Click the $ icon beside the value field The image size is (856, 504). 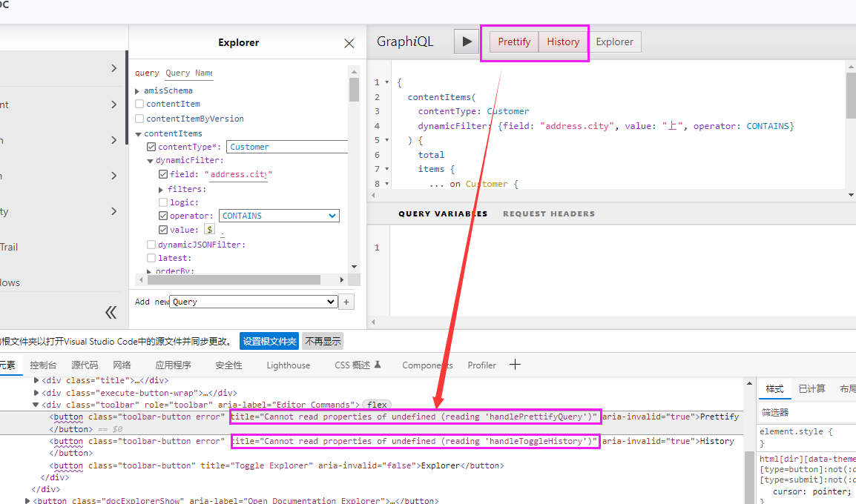tap(209, 230)
